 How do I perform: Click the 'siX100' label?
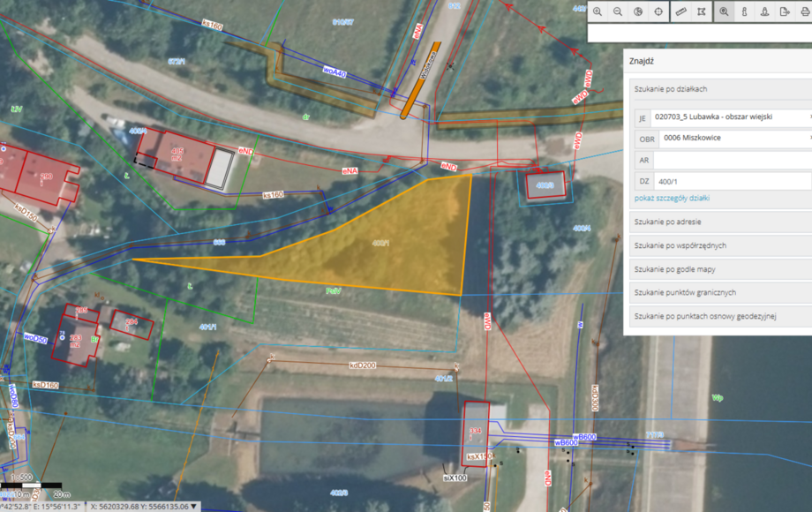(455, 478)
